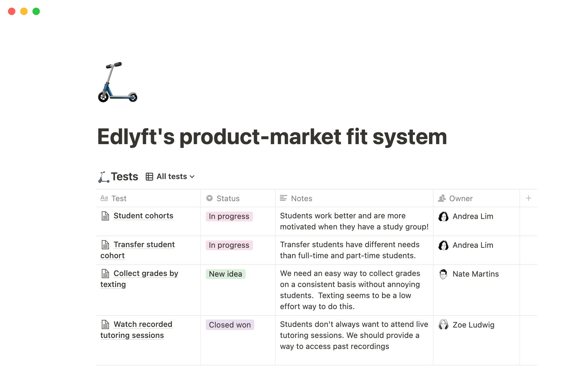Viewport: 588px width, 368px height.
Task: Open the Status column header menu
Action: pyautogui.click(x=228, y=198)
